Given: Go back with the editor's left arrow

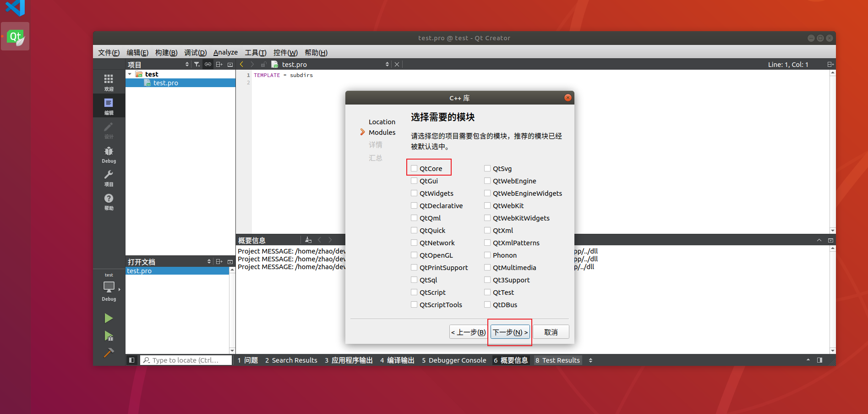Looking at the screenshot, I should [242, 65].
